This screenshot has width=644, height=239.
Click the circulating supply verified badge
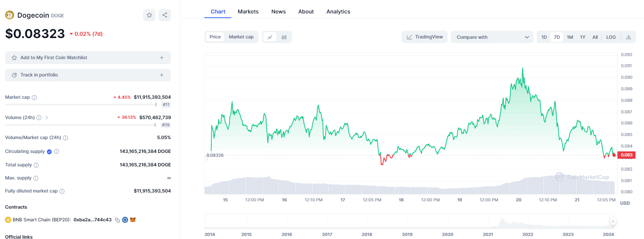(49, 152)
